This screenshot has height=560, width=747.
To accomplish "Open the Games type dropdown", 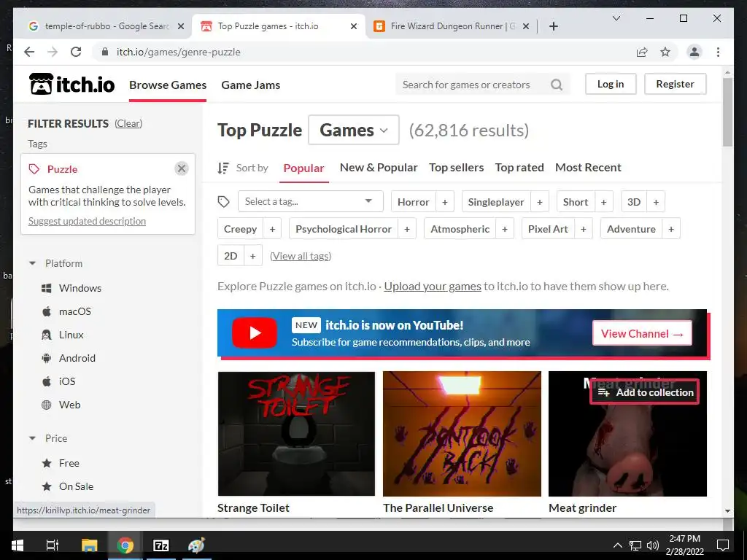I will tap(354, 130).
